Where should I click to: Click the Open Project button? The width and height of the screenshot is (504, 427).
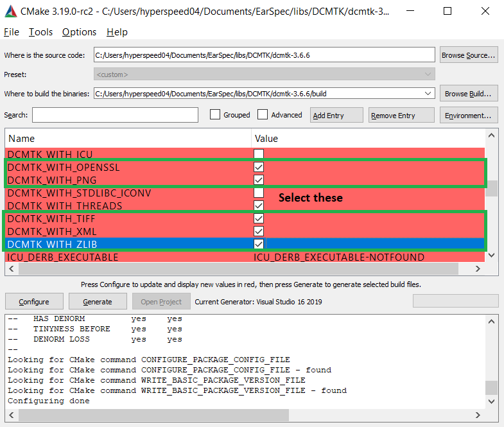161,302
